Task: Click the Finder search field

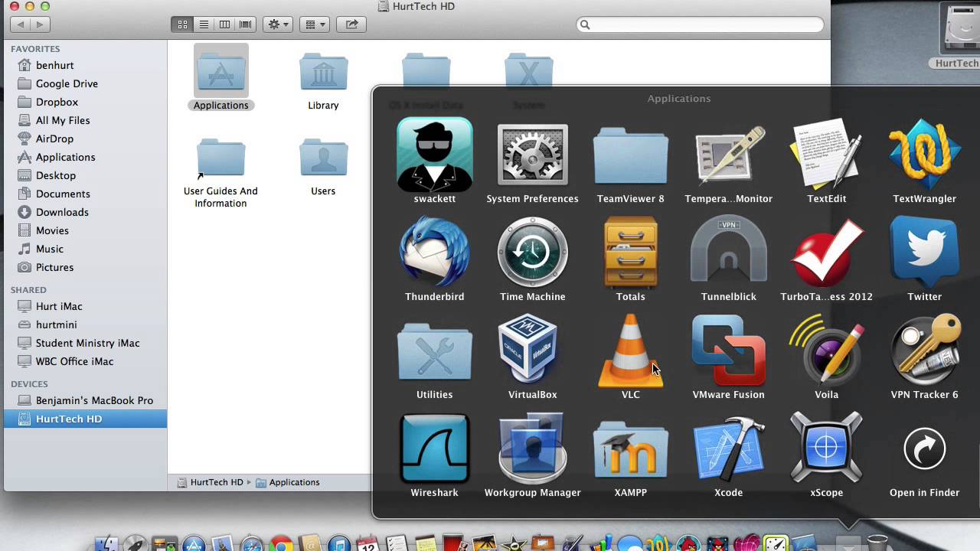Action: [x=700, y=24]
